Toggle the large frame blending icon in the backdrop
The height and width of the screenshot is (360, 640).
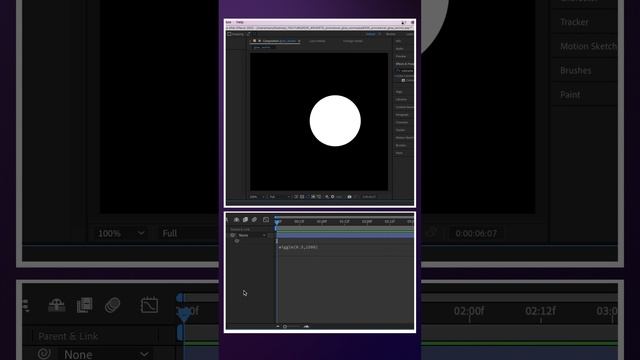(84, 305)
